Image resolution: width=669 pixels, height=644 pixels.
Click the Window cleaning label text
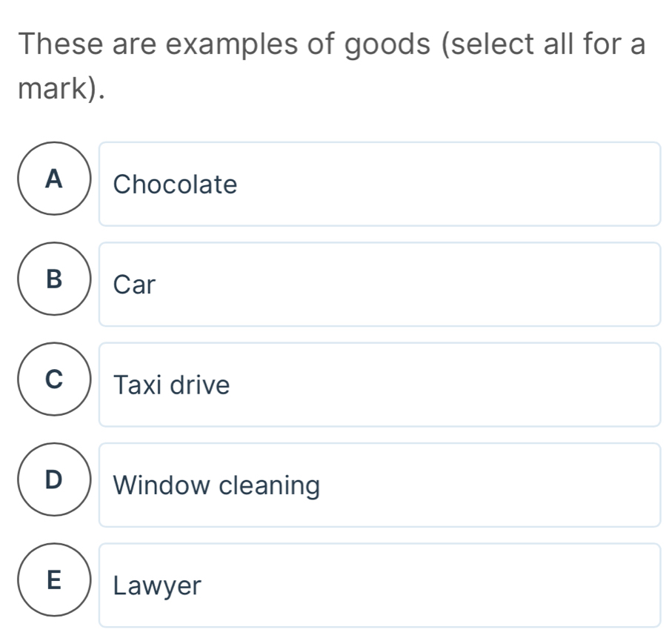(215, 485)
